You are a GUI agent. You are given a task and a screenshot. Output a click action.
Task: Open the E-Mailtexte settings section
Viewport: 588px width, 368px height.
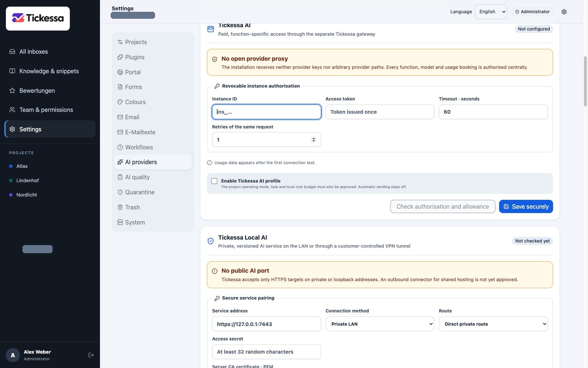point(153,132)
